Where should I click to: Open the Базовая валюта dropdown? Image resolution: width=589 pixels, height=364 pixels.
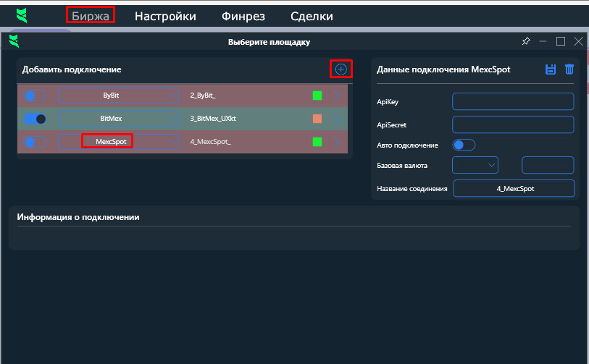point(475,165)
